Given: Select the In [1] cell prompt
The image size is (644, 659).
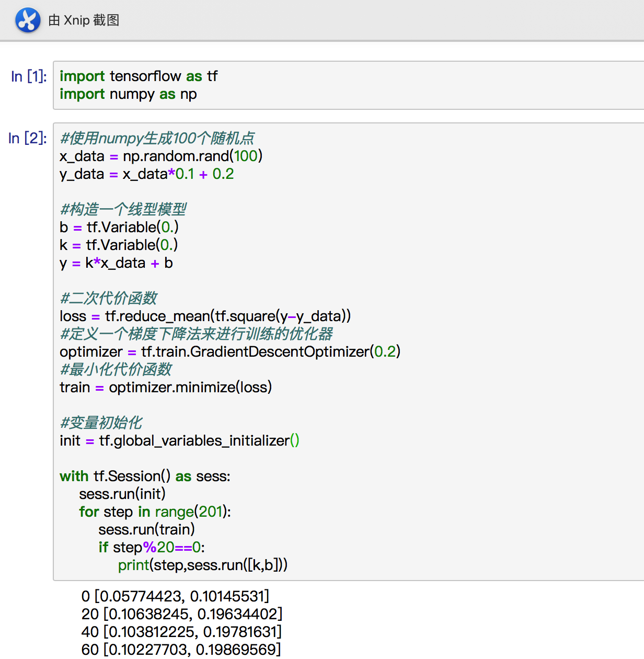Looking at the screenshot, I should pyautogui.click(x=28, y=76).
